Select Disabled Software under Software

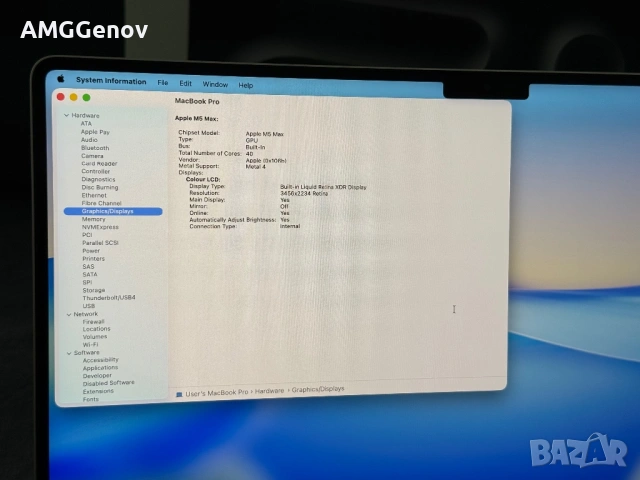(109, 383)
